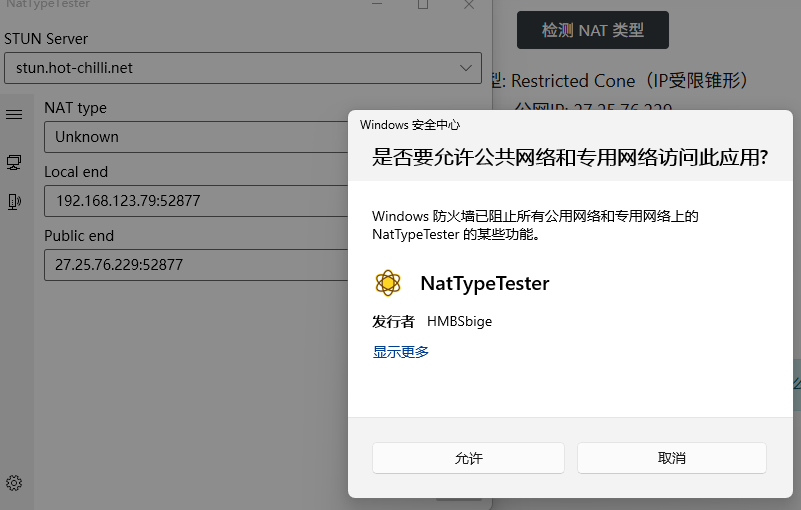The width and height of the screenshot is (801, 510).
Task: Open the 显示更多 link
Action: tap(400, 352)
